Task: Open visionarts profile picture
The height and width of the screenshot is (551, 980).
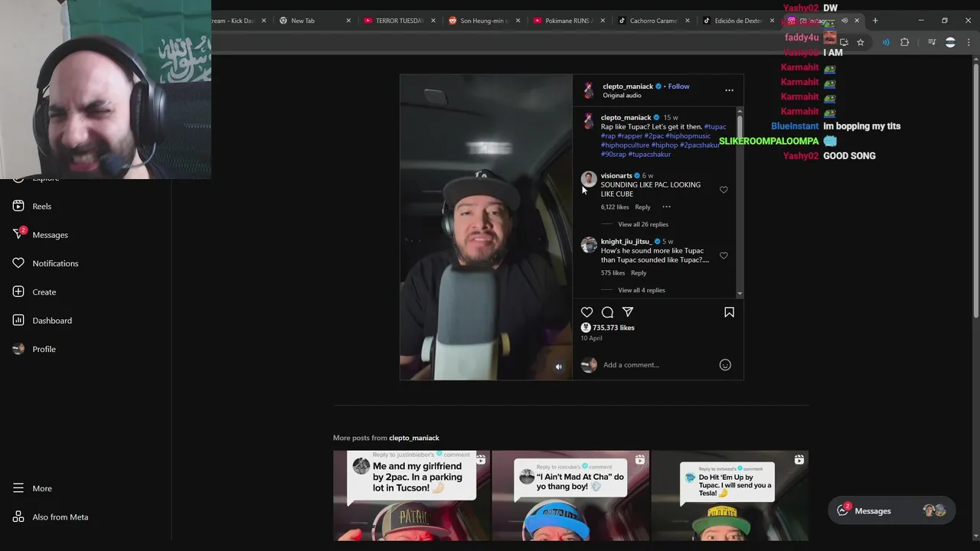Action: [589, 179]
